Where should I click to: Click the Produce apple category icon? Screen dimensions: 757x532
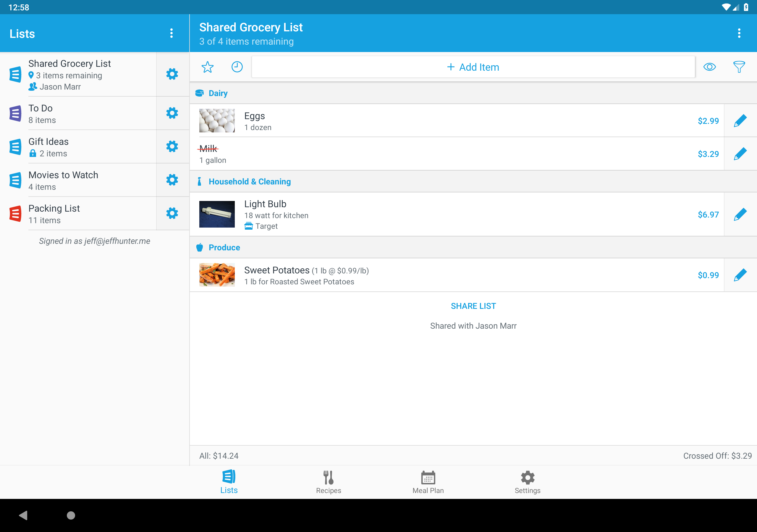(200, 247)
